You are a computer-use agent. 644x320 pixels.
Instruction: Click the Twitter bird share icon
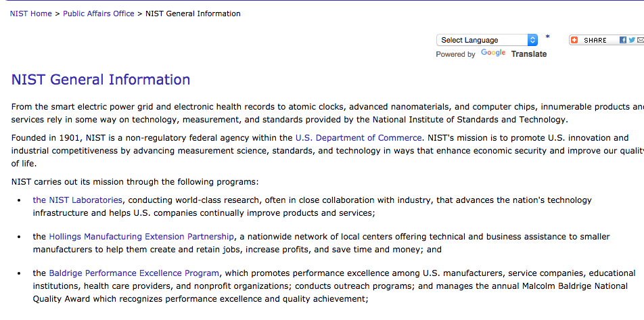[632, 40]
